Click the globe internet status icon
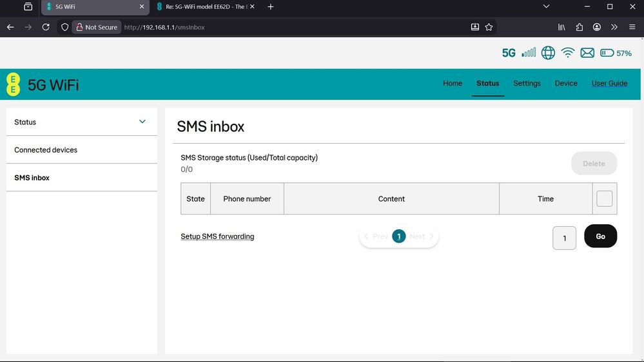 tap(548, 53)
